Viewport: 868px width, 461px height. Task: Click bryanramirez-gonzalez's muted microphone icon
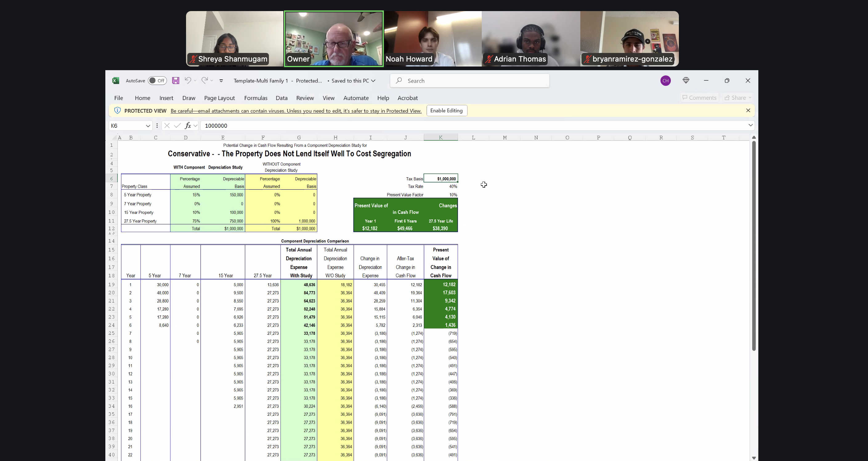(x=587, y=59)
